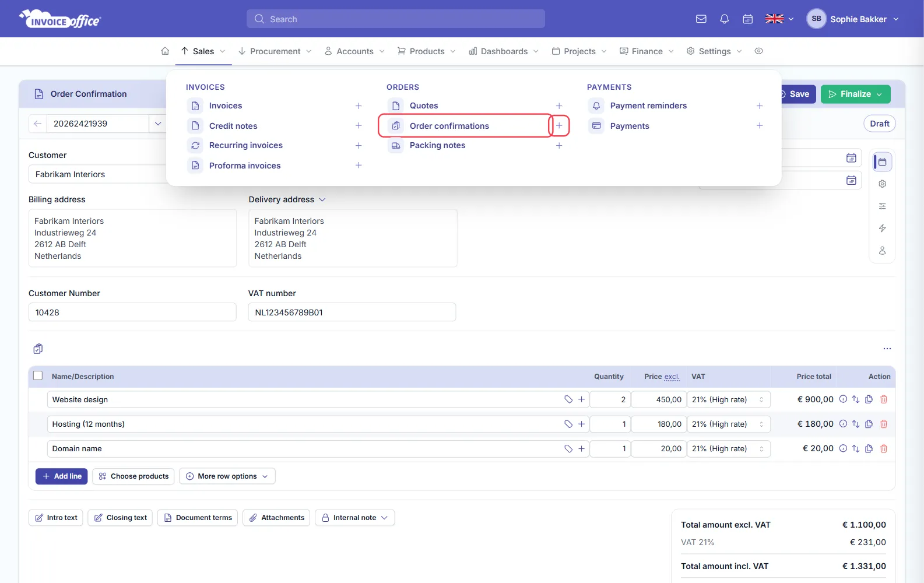The image size is (924, 583).
Task: Delete the Website design line
Action: pos(884,399)
